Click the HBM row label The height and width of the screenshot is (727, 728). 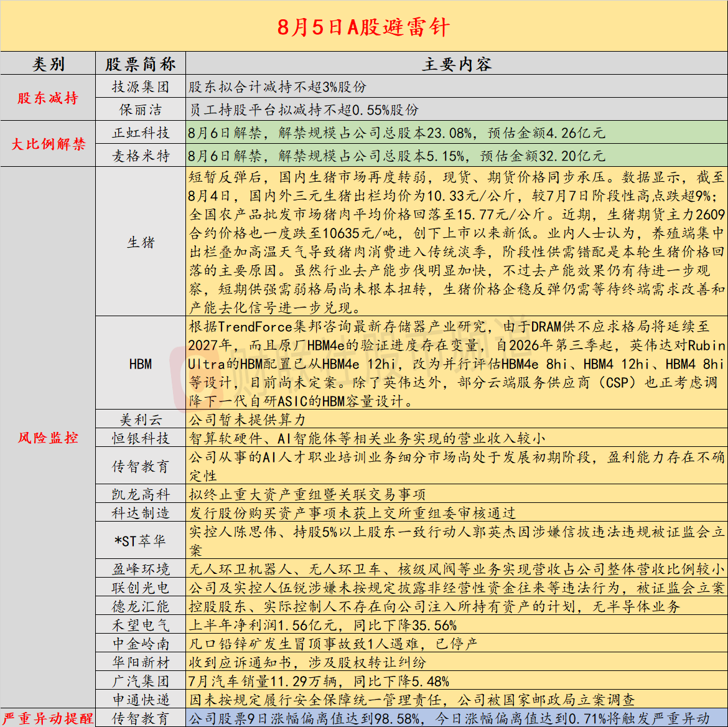coord(141,363)
